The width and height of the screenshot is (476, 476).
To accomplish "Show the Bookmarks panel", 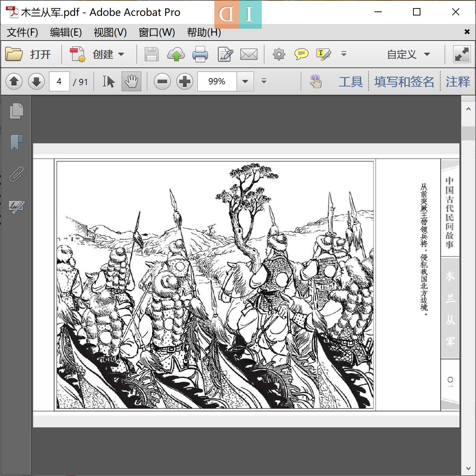I will click(16, 143).
